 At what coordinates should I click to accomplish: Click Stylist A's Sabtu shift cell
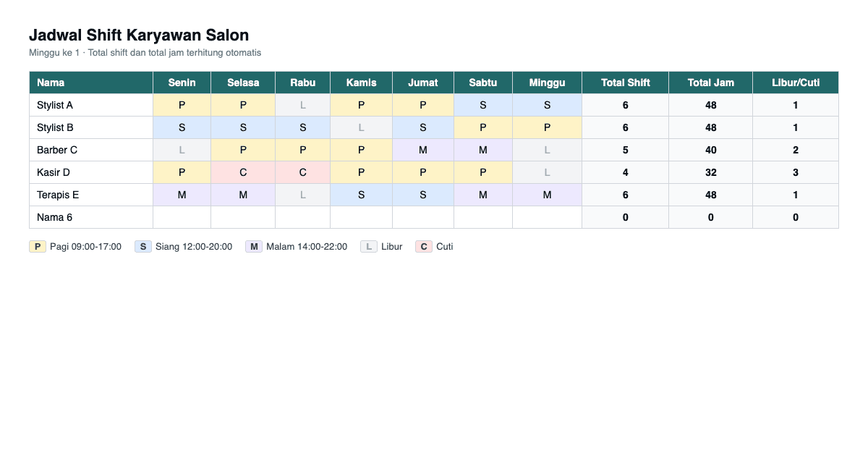[x=483, y=105]
